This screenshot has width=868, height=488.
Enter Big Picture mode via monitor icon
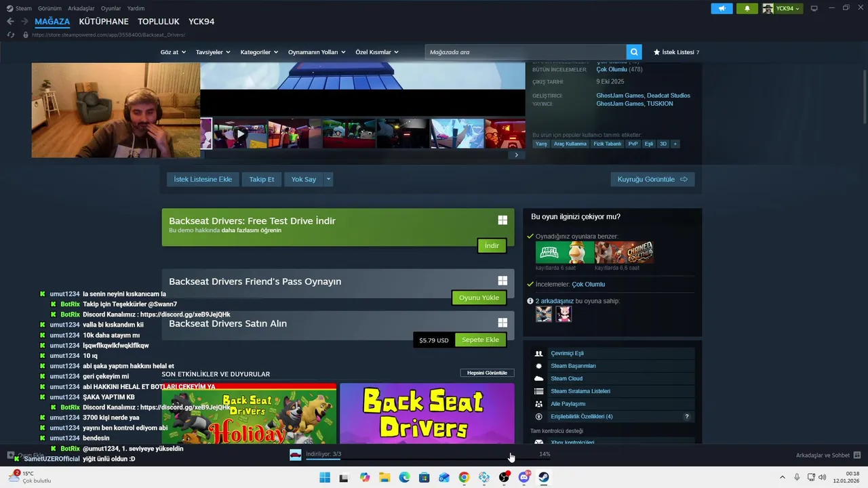[x=814, y=8]
